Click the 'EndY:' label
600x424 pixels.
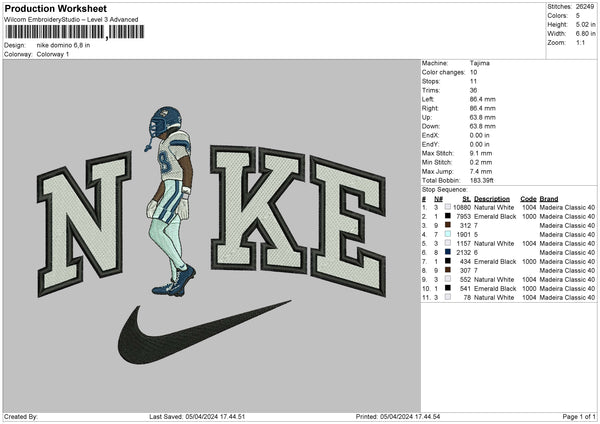click(x=430, y=144)
